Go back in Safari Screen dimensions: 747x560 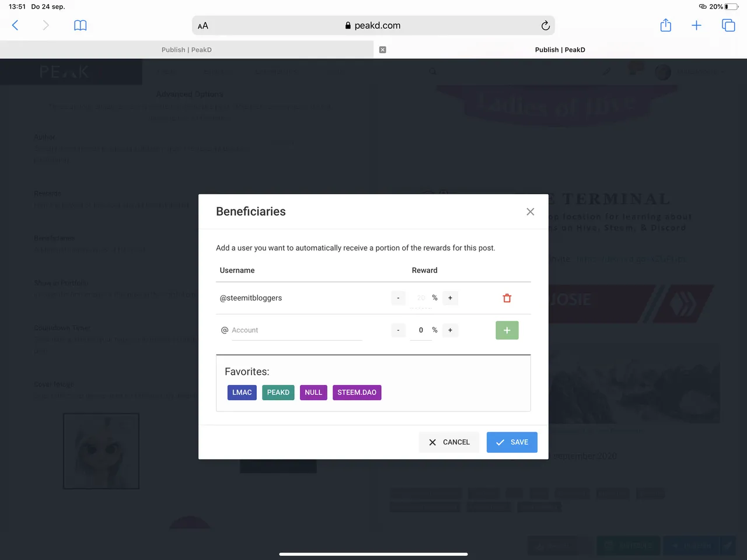tap(15, 25)
